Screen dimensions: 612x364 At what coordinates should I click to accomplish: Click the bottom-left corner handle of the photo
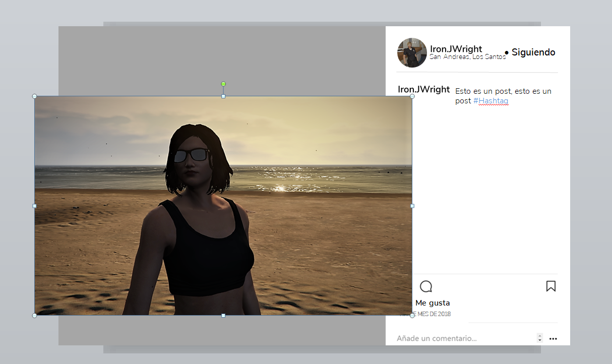click(34, 316)
